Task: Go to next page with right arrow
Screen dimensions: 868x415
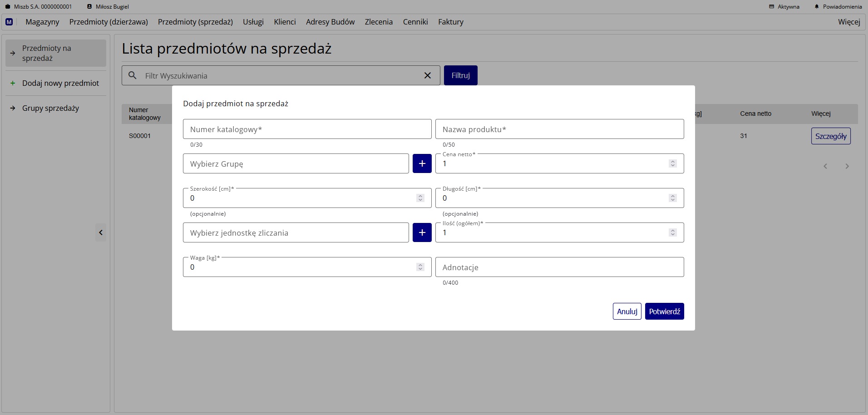Action: click(x=847, y=166)
